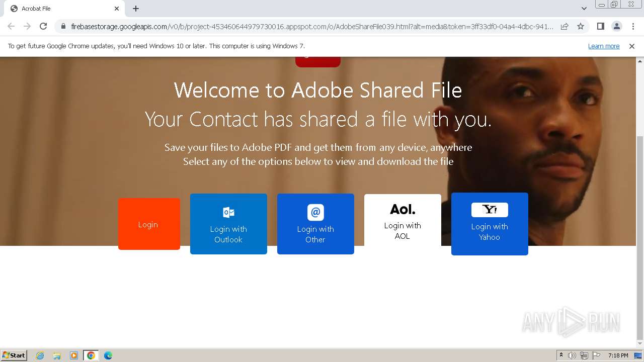Open the Windows Start menu
644x362 pixels.
14,355
